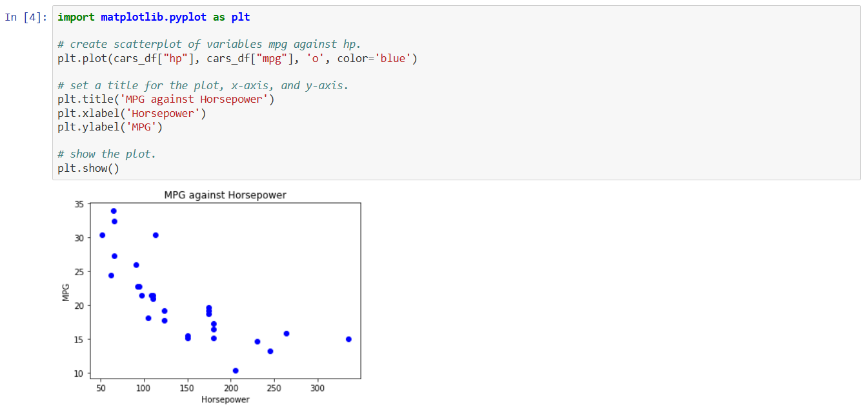
Task: Click the highest data point in the scatterplot
Action: pyautogui.click(x=114, y=211)
